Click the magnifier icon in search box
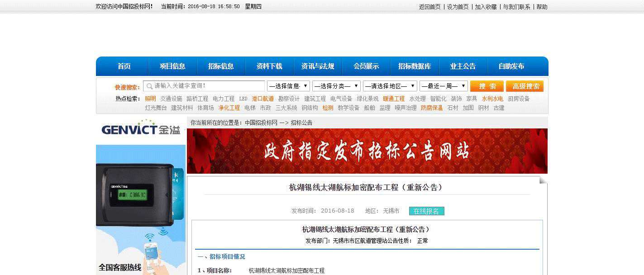The height and width of the screenshot is (275, 644). tap(149, 86)
